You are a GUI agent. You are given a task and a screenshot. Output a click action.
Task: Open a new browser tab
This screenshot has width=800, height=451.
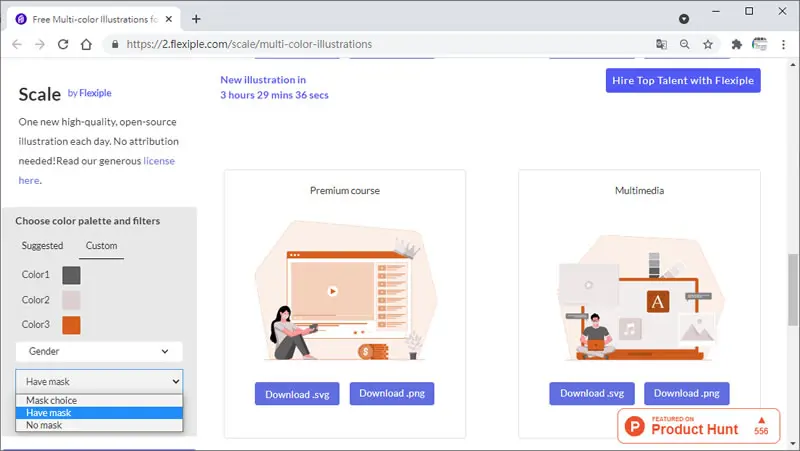click(196, 19)
